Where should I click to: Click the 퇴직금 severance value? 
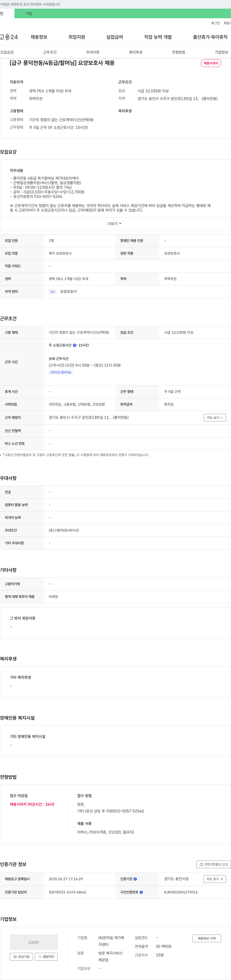[169, 404]
